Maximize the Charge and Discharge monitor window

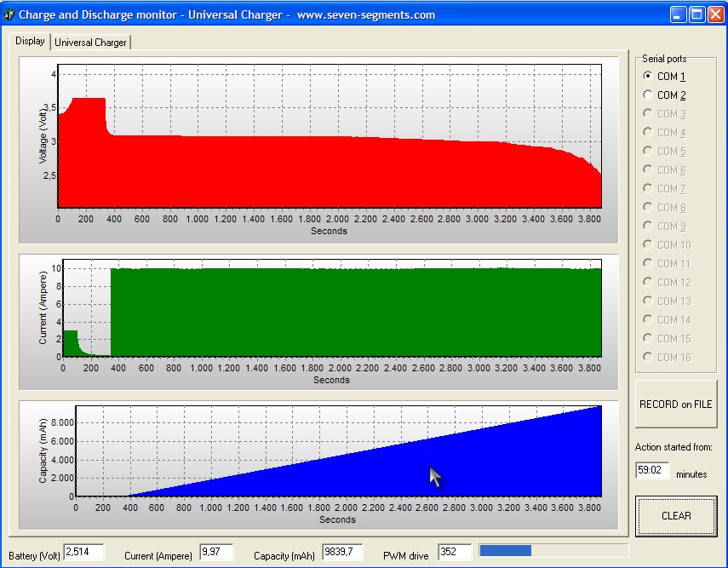[x=696, y=14]
